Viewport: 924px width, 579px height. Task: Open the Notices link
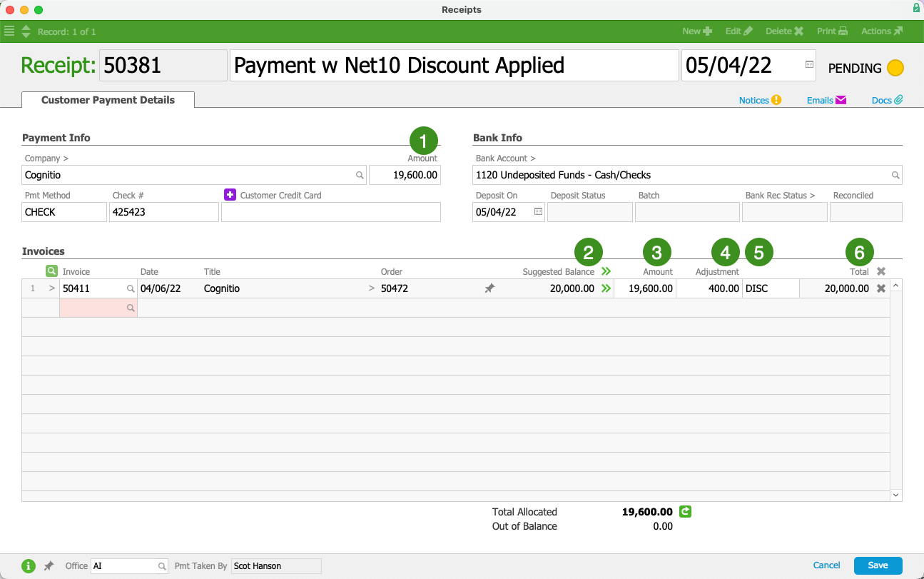tap(760, 101)
